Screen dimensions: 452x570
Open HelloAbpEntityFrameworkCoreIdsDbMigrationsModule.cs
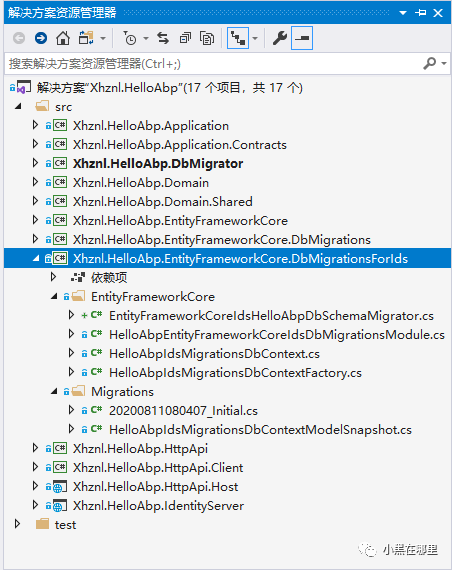coord(277,335)
